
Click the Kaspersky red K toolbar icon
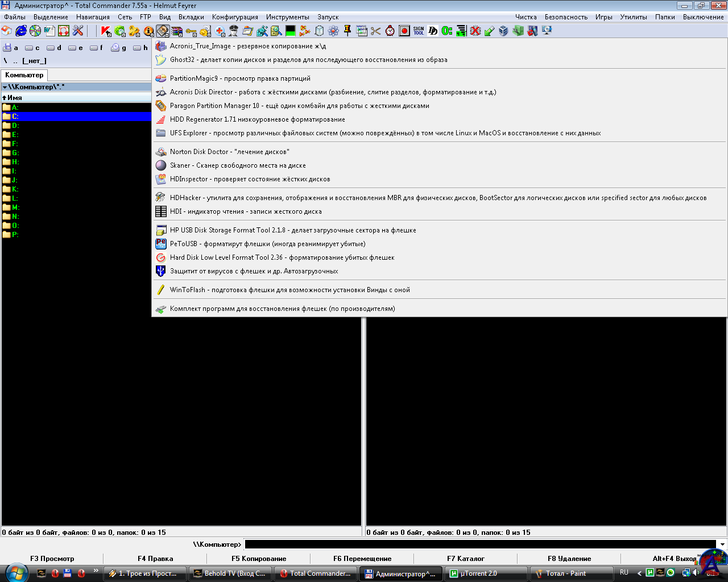pyautogui.click(x=106, y=31)
